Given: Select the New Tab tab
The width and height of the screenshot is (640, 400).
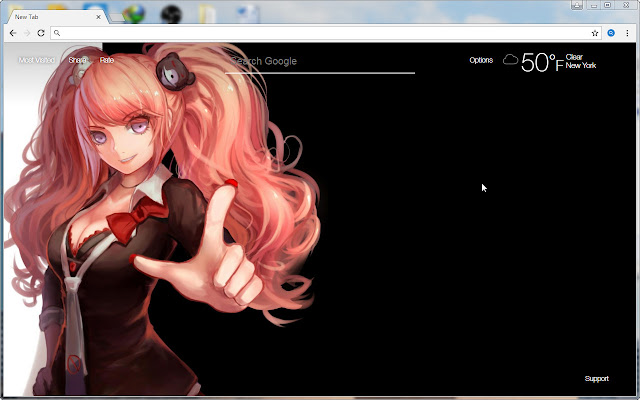Looking at the screenshot, I should [x=56, y=17].
